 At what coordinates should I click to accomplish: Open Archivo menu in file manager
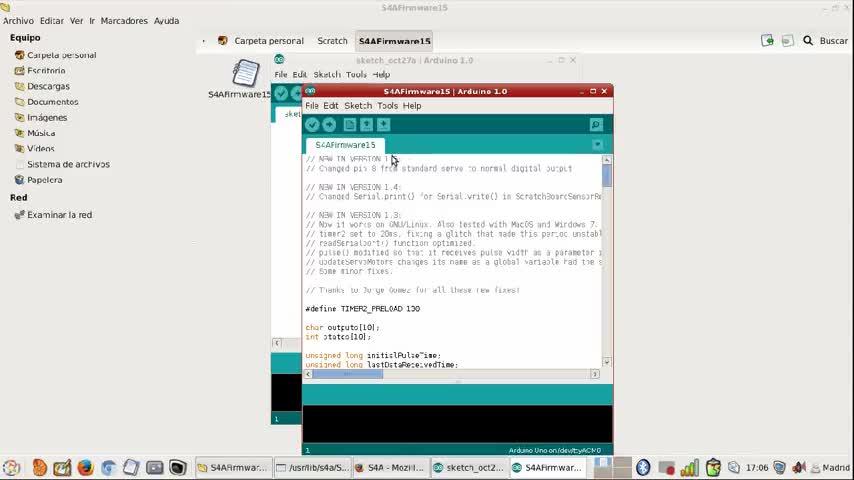(18, 21)
